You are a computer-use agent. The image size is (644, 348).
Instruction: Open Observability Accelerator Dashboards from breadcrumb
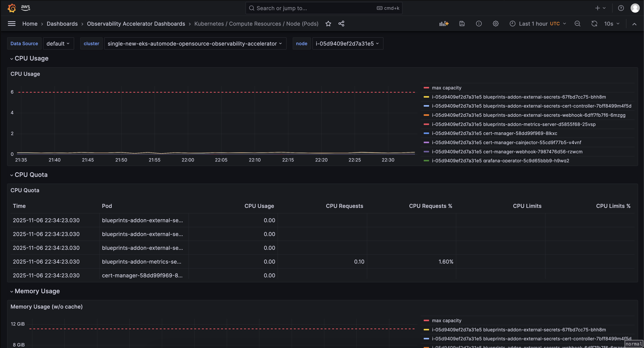pos(136,24)
